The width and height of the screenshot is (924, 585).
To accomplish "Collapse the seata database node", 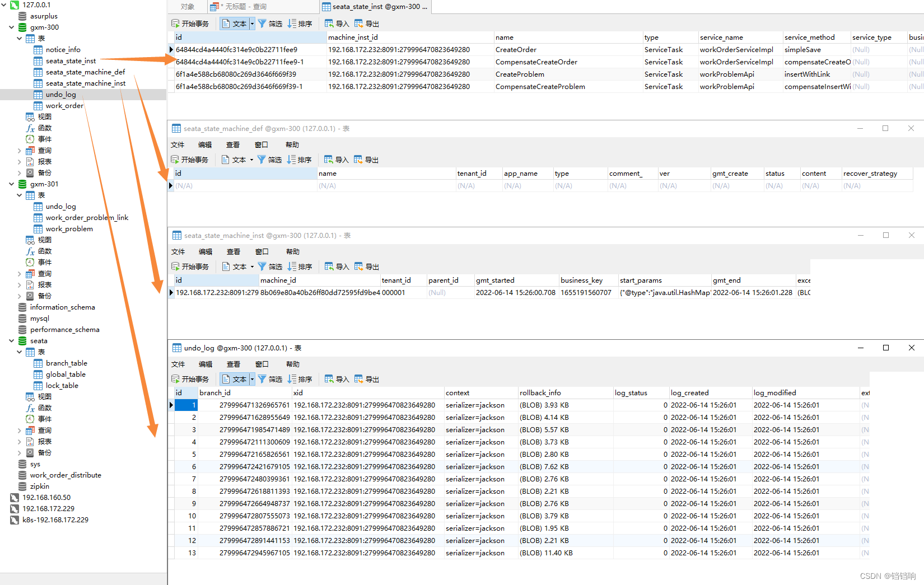I will pos(12,340).
